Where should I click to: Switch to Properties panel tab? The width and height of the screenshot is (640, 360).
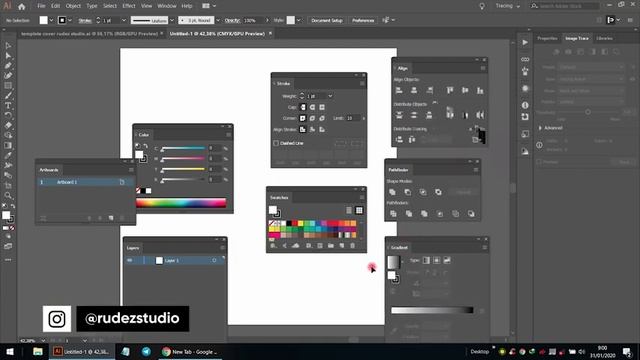(x=547, y=38)
